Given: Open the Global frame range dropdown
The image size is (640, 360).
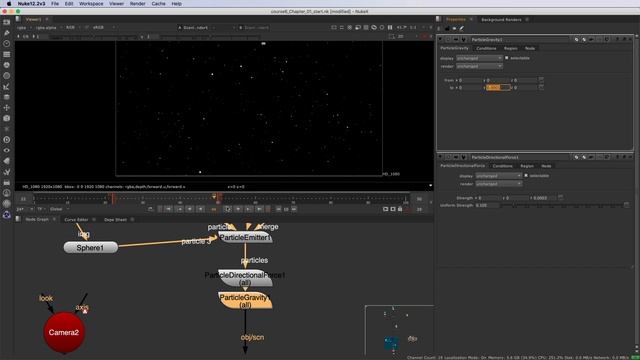Looking at the screenshot, I should pyautogui.click(x=59, y=209).
